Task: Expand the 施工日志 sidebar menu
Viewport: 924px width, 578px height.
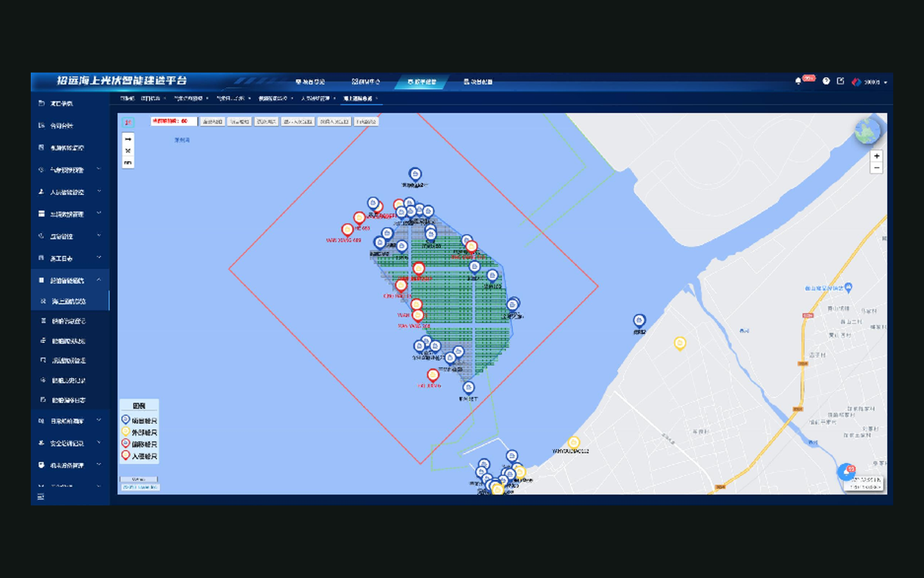Action: (70, 258)
